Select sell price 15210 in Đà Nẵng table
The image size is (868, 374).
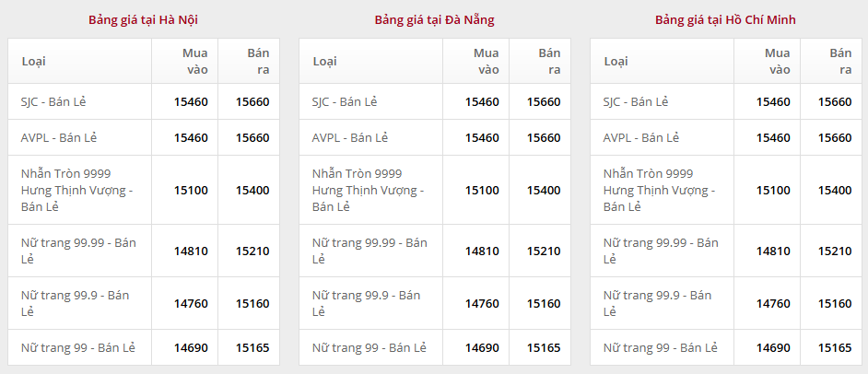[544, 251]
